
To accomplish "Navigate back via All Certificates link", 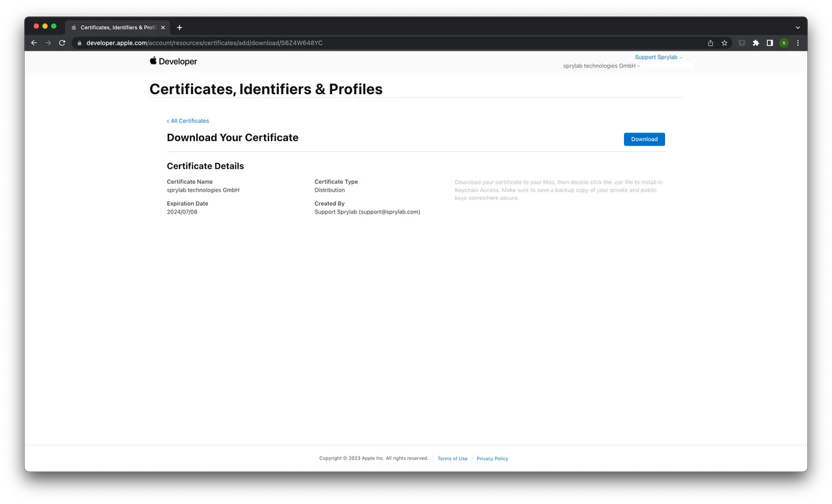I will click(x=188, y=121).
